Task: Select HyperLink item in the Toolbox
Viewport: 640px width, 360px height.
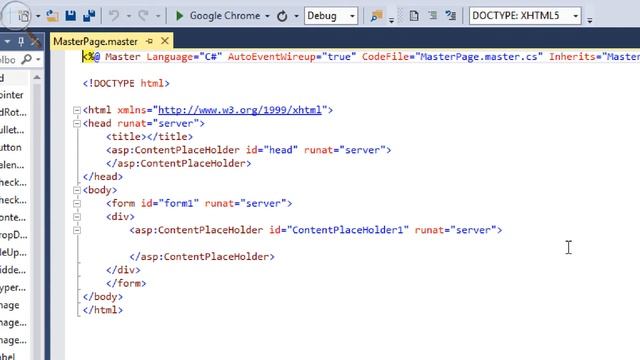Action: [13, 288]
